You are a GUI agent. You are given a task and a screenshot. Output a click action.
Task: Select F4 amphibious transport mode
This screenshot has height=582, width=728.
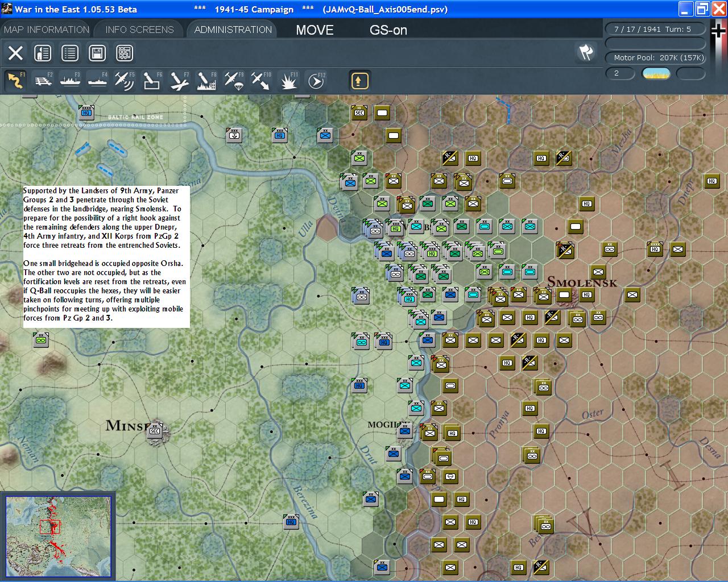(97, 81)
